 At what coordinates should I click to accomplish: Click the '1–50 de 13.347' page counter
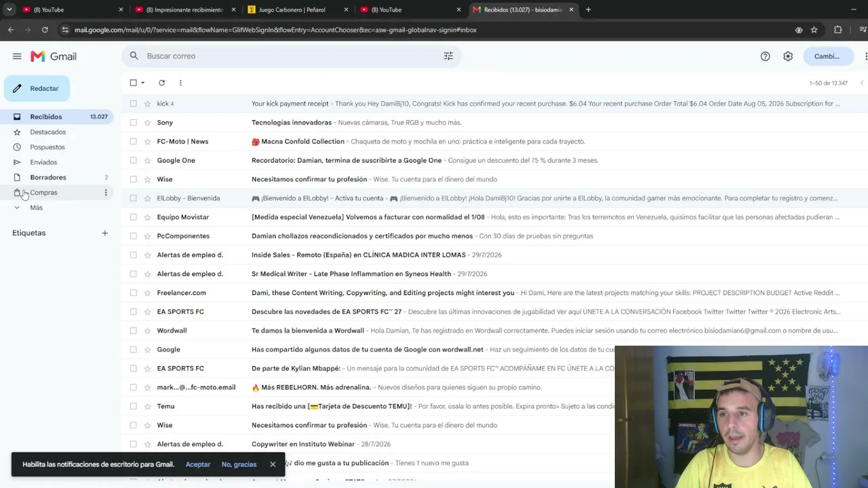828,83
